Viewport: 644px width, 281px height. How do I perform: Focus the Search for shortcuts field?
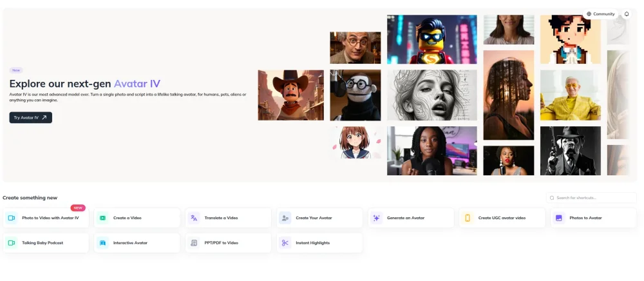click(x=591, y=198)
